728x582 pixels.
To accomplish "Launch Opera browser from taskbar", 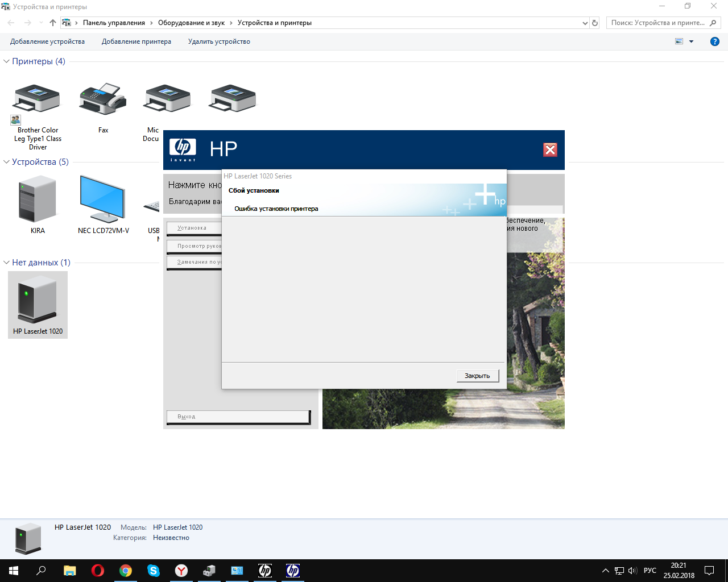I will pyautogui.click(x=98, y=571).
